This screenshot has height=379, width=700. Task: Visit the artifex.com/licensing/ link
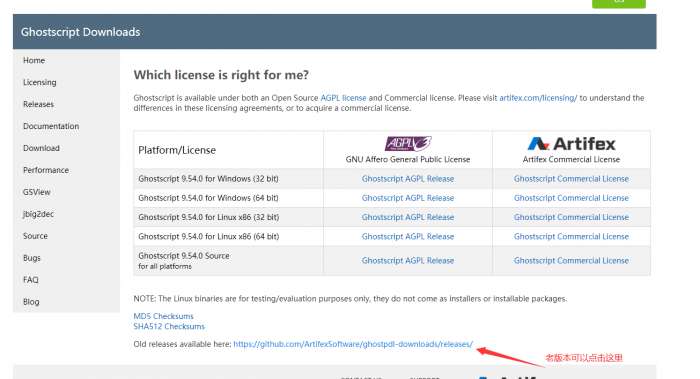tap(538, 98)
